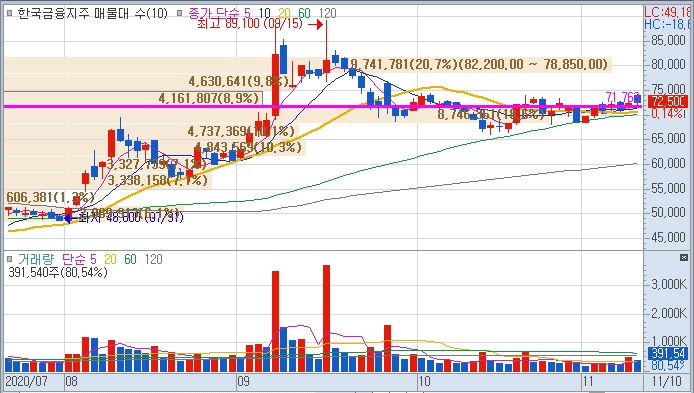Select the price moving average 60 label
The height and width of the screenshot is (393, 694).
(x=304, y=13)
